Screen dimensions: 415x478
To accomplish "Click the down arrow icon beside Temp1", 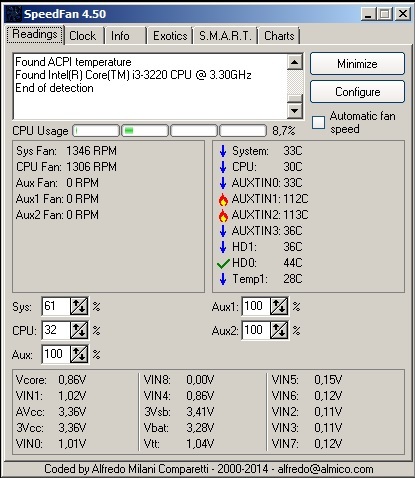I will pyautogui.click(x=223, y=279).
